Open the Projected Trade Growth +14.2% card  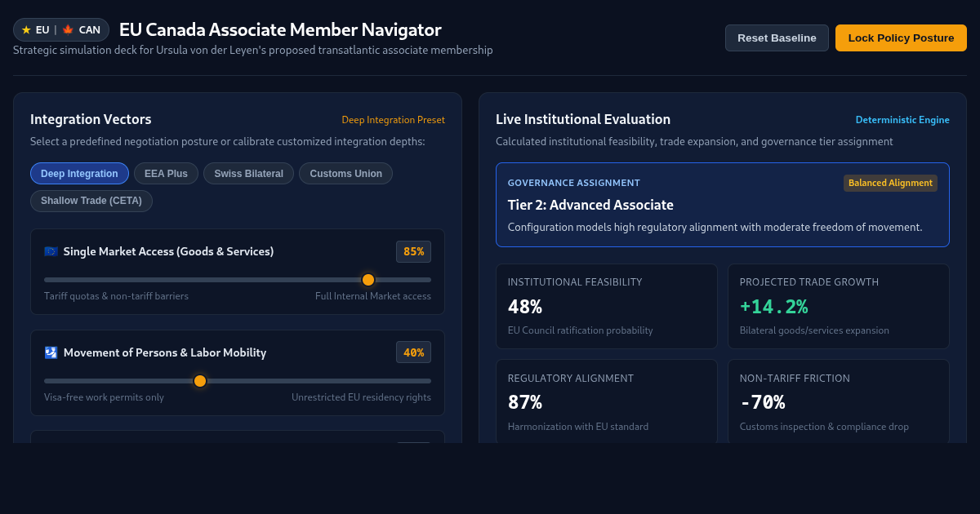(x=839, y=307)
